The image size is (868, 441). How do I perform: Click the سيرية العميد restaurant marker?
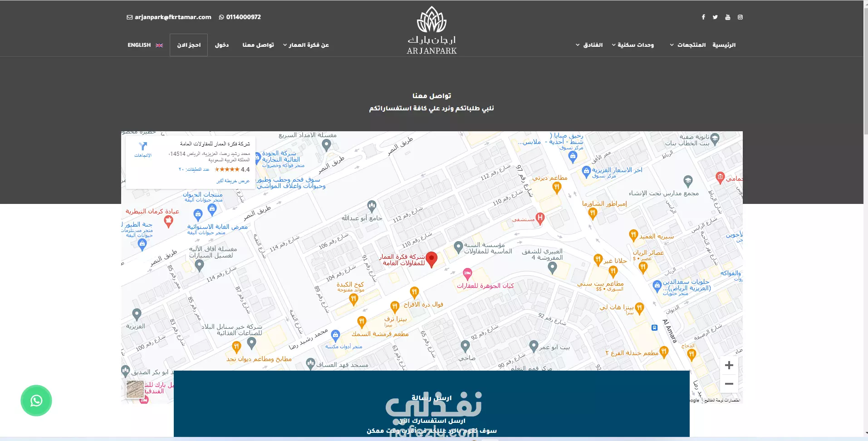[x=633, y=235]
